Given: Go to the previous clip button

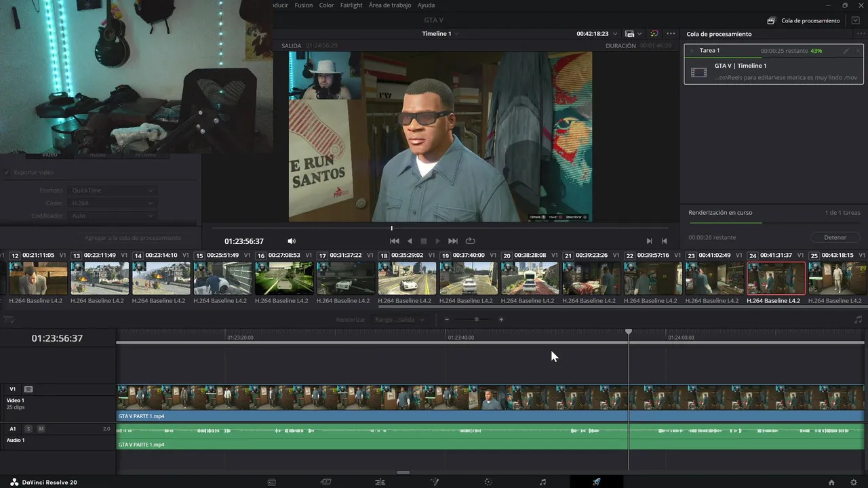Looking at the screenshot, I should coord(665,241).
